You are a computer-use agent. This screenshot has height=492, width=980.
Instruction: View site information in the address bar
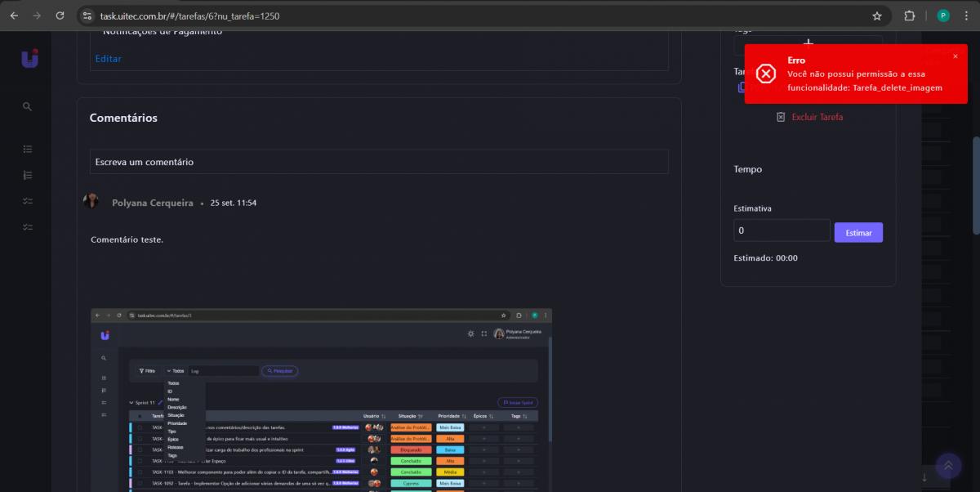click(87, 16)
